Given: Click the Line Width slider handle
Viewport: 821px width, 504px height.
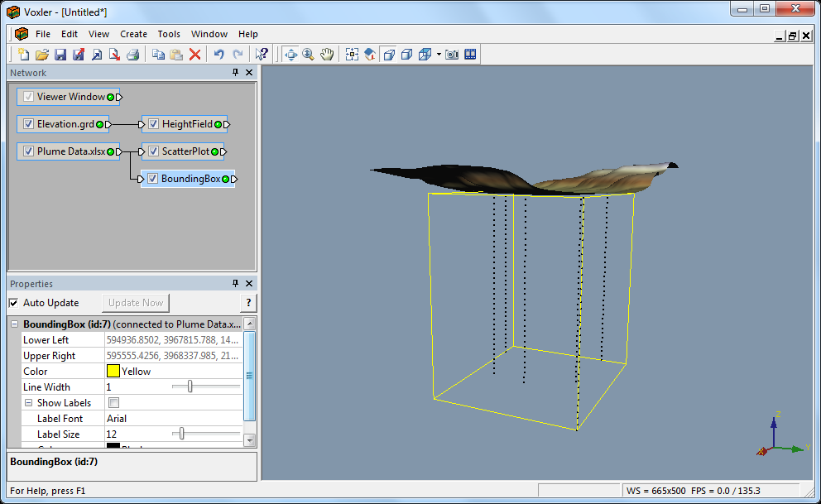Looking at the screenshot, I should [190, 386].
